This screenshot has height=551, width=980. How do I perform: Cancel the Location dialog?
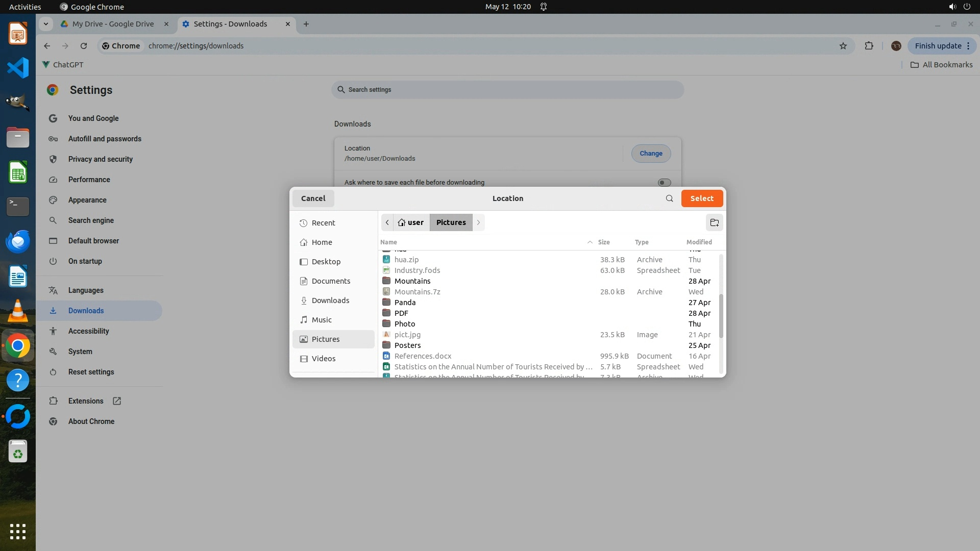313,198
